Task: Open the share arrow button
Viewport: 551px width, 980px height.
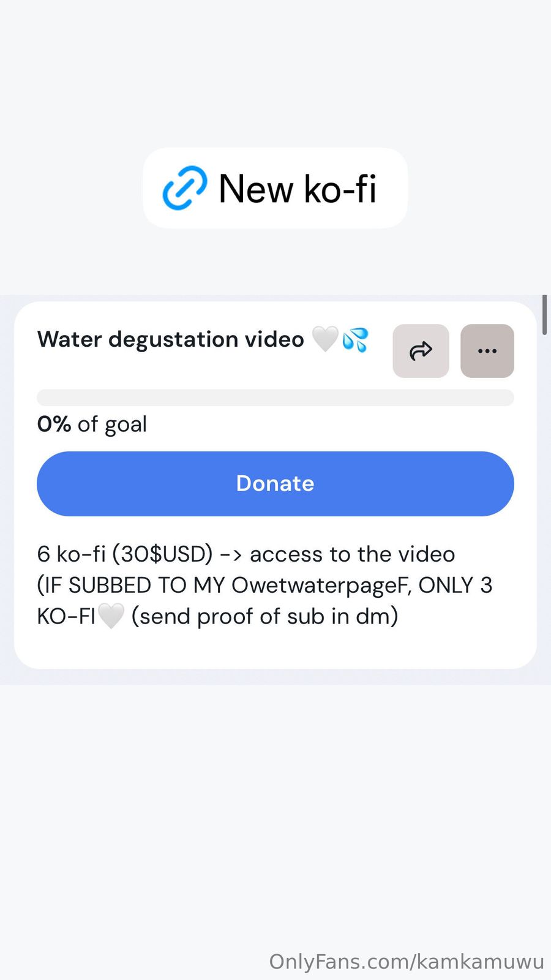Action: click(x=421, y=351)
